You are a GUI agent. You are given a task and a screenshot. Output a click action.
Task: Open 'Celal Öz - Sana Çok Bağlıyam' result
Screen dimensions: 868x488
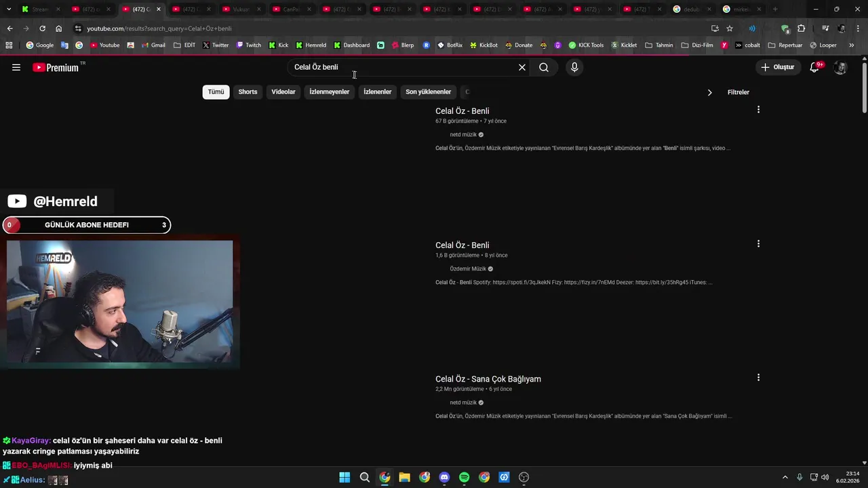(x=488, y=379)
